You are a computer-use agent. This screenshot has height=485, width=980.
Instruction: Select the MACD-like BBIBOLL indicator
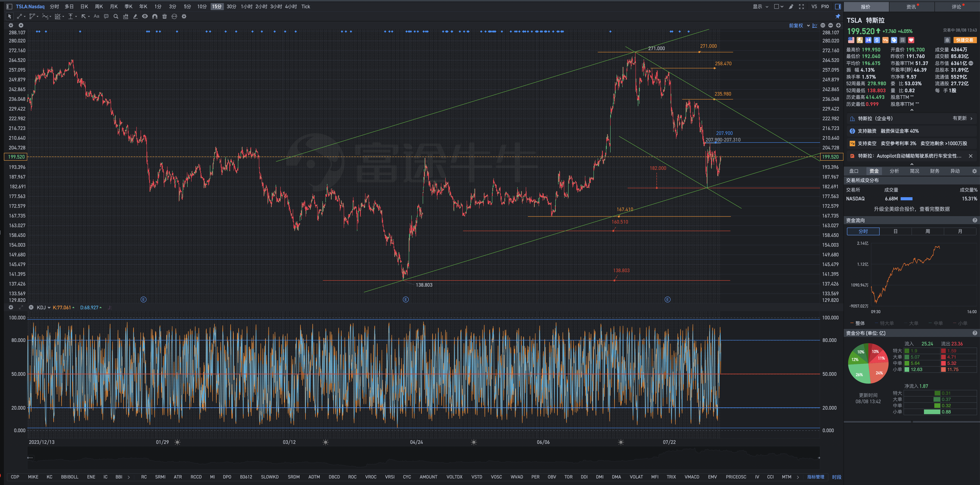(70, 477)
